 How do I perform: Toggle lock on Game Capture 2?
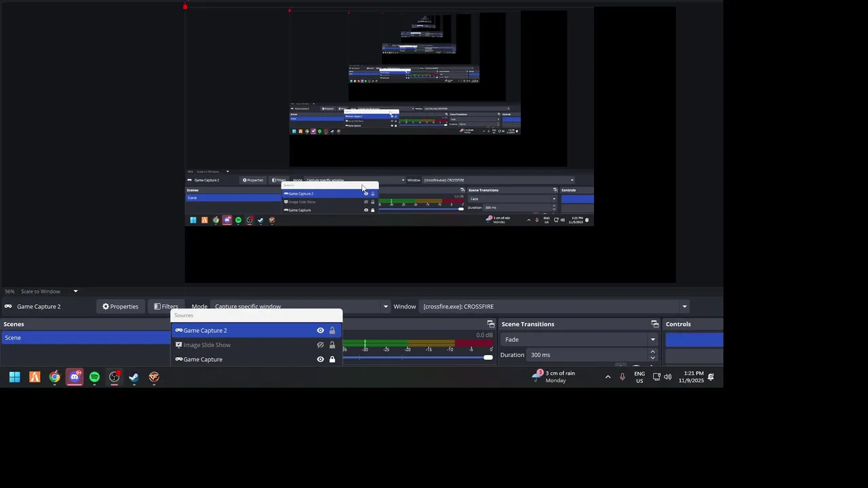[332, 331]
